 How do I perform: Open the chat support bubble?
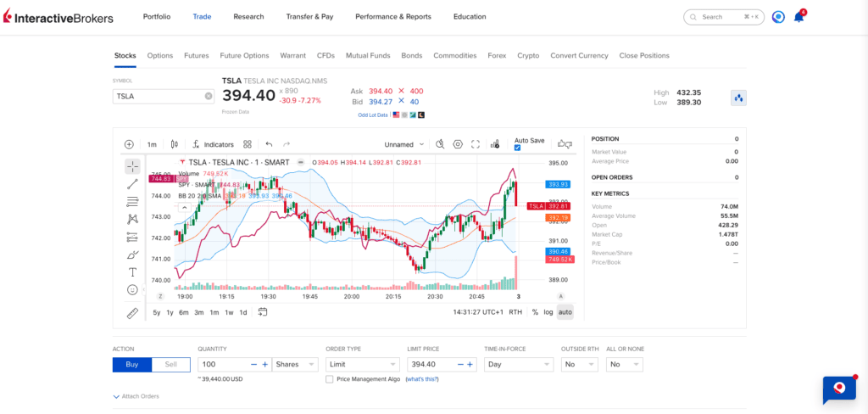coord(839,389)
